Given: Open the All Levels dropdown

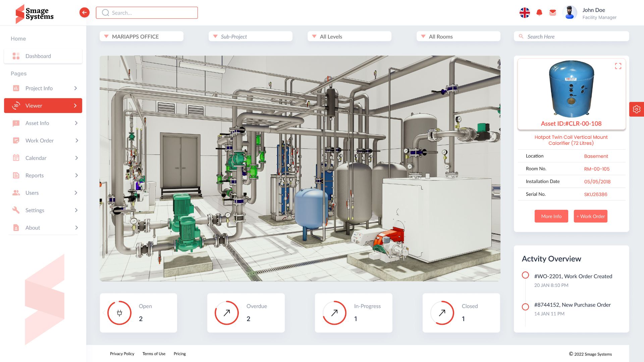Looking at the screenshot, I should coord(349,37).
